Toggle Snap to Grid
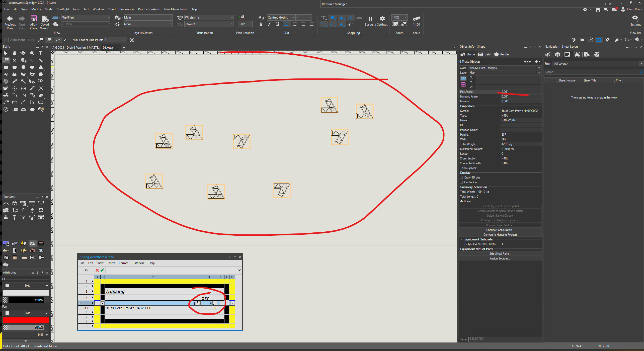This screenshot has height=351, width=644. tap(324, 18)
